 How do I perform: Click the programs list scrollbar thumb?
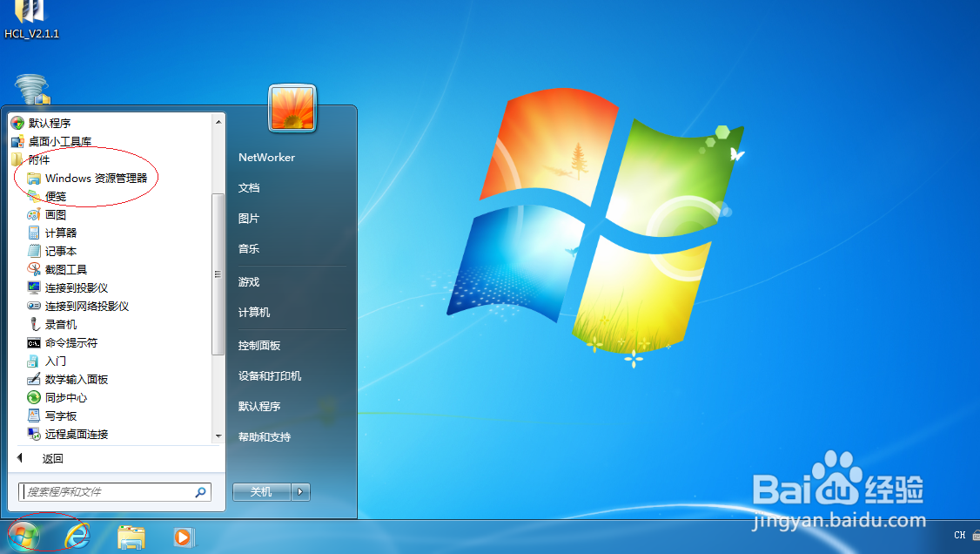[x=218, y=274]
